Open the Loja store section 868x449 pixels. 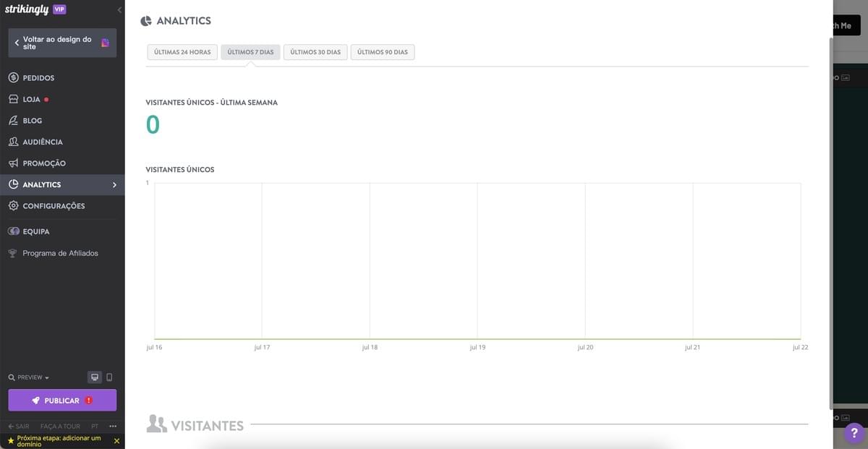(x=62, y=99)
